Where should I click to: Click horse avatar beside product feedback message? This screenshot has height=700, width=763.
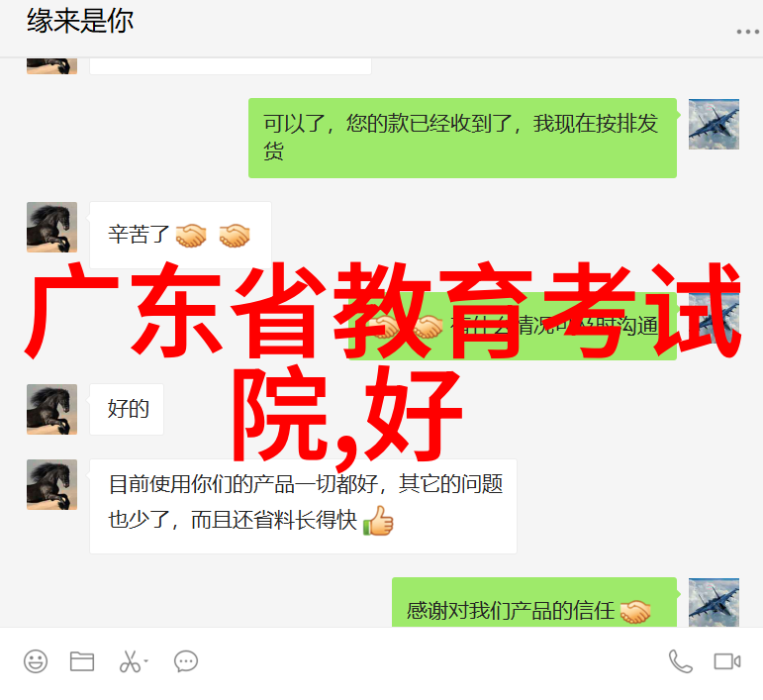(x=51, y=485)
